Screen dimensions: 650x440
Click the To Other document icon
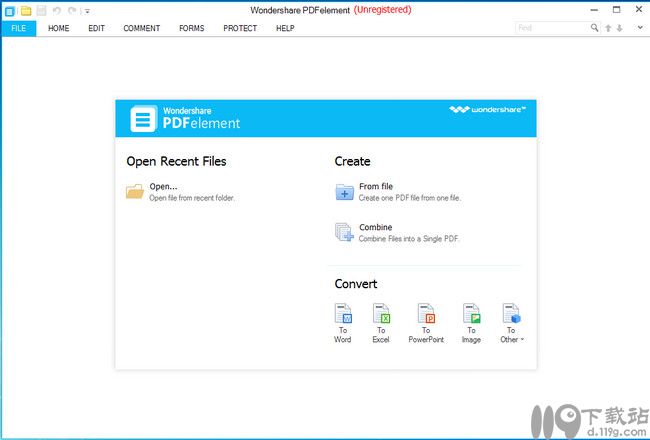point(512,313)
